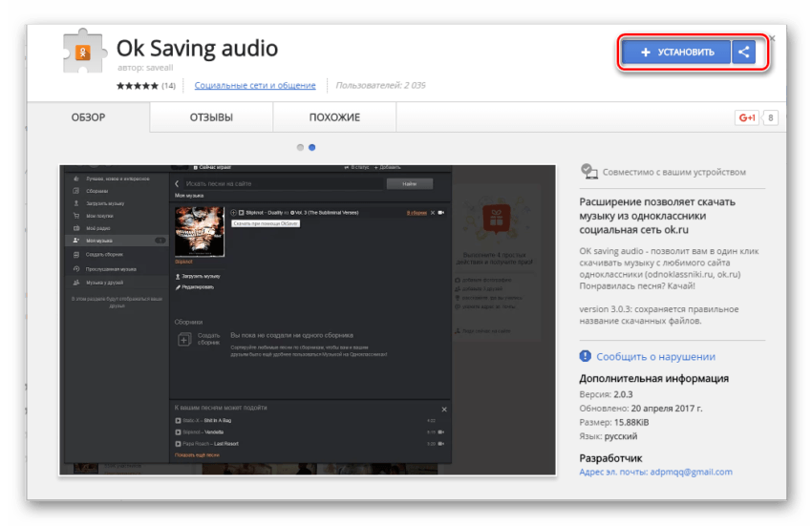Click the rating count (14)
Image resolution: width=812 pixels, height=526 pixels.
coord(168,86)
